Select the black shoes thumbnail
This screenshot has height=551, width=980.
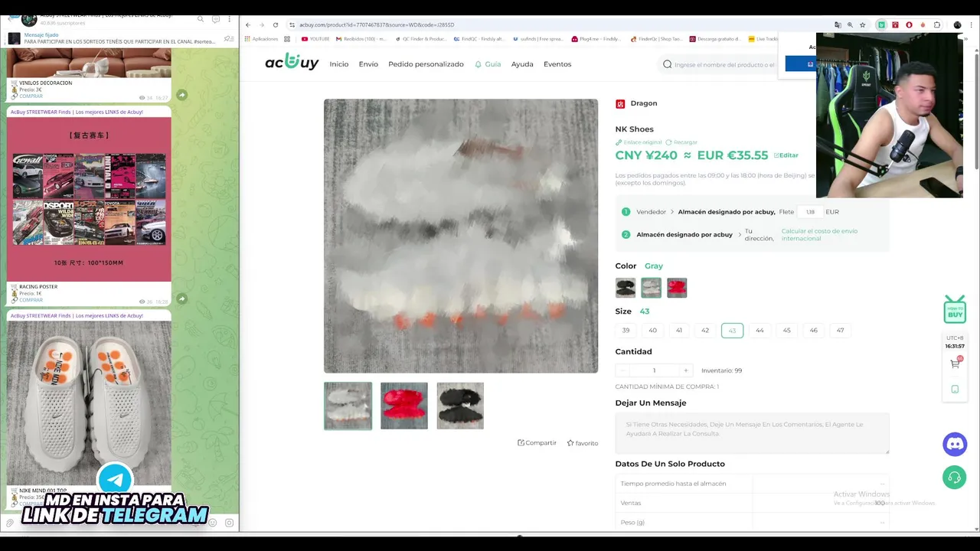pos(460,406)
